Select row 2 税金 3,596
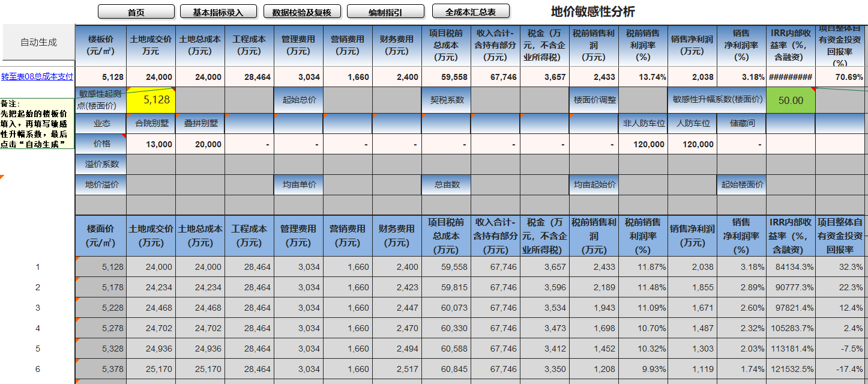The image size is (868, 384). pos(544,287)
